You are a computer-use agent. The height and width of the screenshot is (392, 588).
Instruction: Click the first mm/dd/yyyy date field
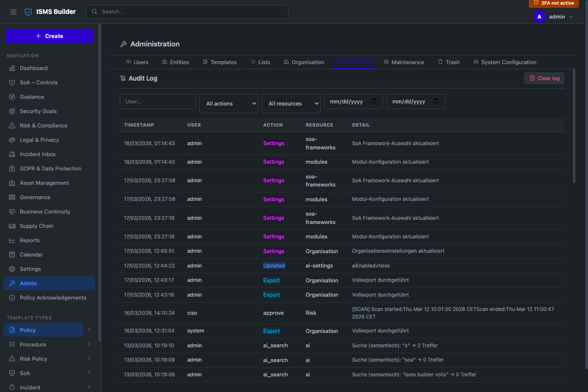353,101
